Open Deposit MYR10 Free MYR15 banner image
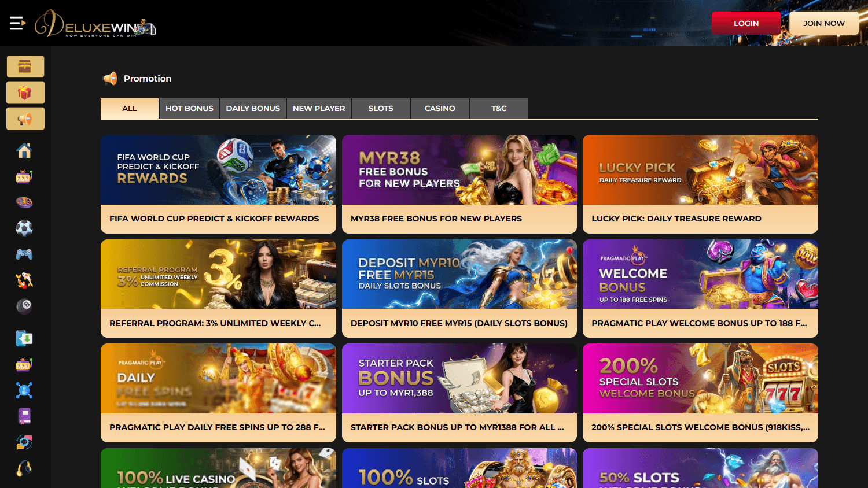 [459, 274]
